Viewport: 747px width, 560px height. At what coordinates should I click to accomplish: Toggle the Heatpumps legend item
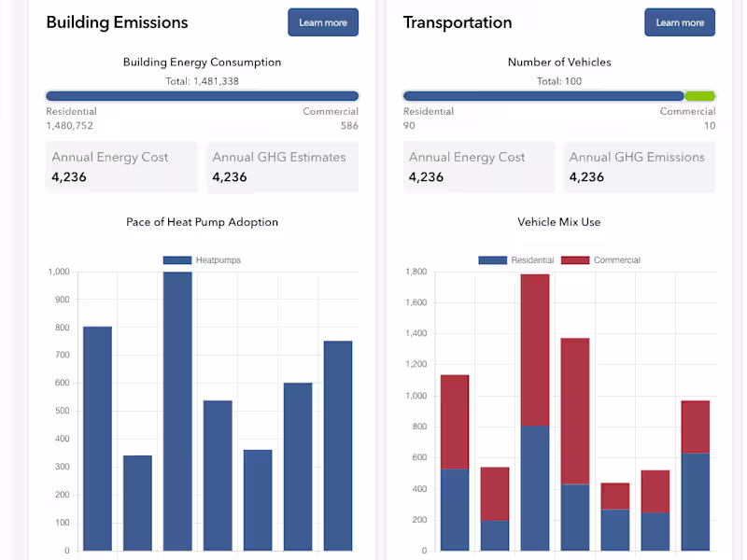pos(202,260)
